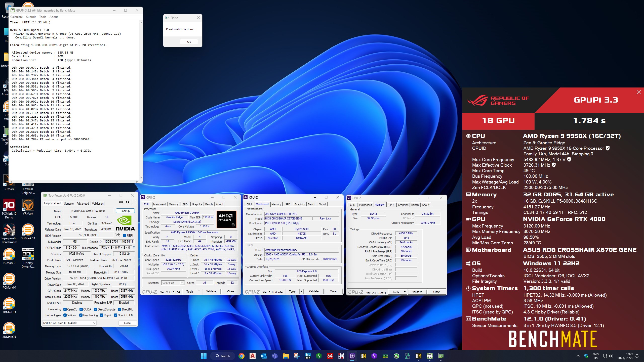The width and height of the screenshot is (644, 362).
Task: Click the GPU-Z graphics card taskbar icon
Action: click(440, 356)
